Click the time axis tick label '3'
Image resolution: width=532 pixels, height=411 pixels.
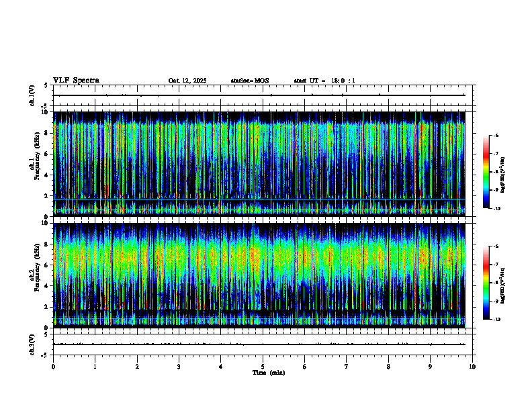point(179,367)
